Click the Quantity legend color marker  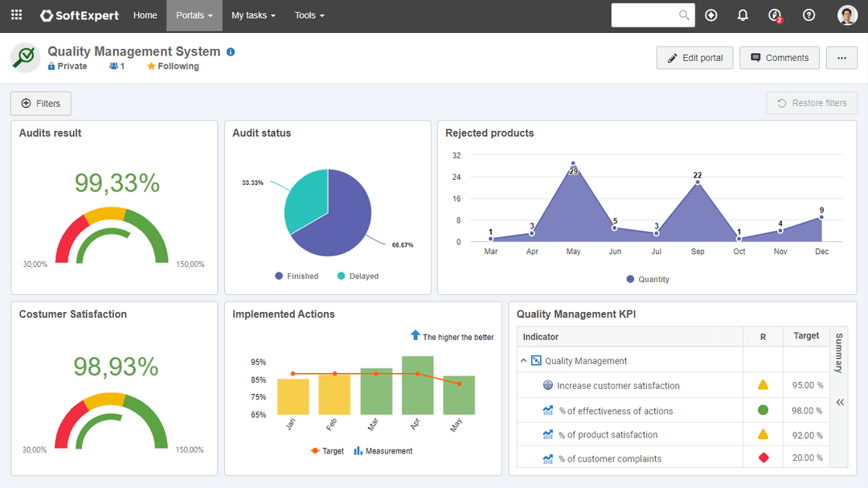coord(630,279)
